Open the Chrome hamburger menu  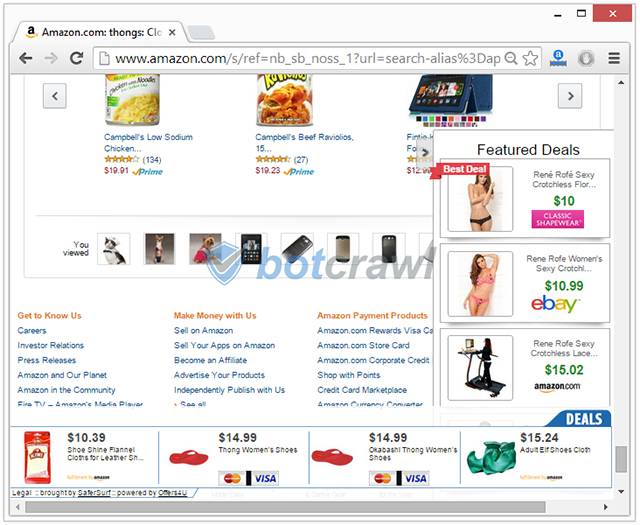614,58
